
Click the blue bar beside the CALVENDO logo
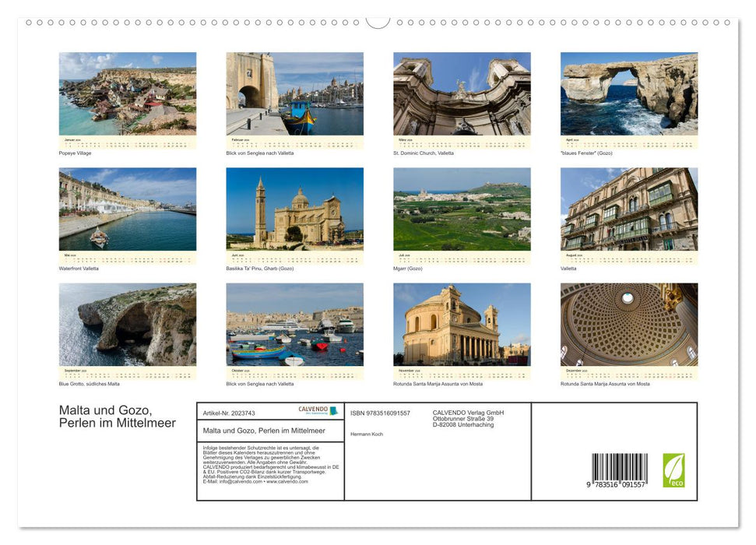(x=333, y=410)
